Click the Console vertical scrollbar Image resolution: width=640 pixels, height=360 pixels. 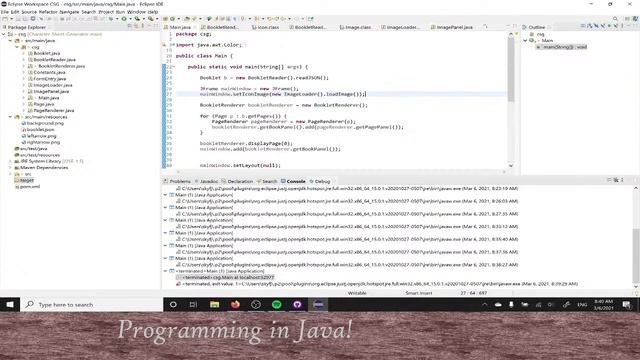coord(636,257)
